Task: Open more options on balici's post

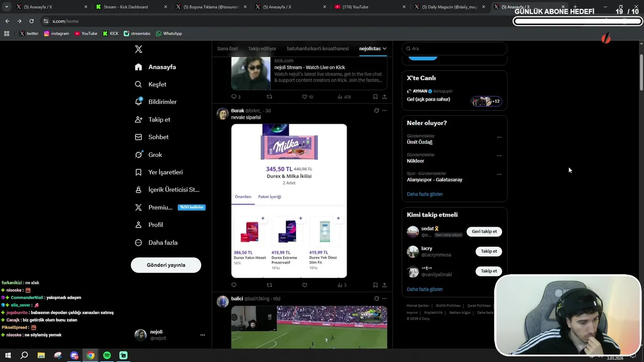Action: click(384, 298)
